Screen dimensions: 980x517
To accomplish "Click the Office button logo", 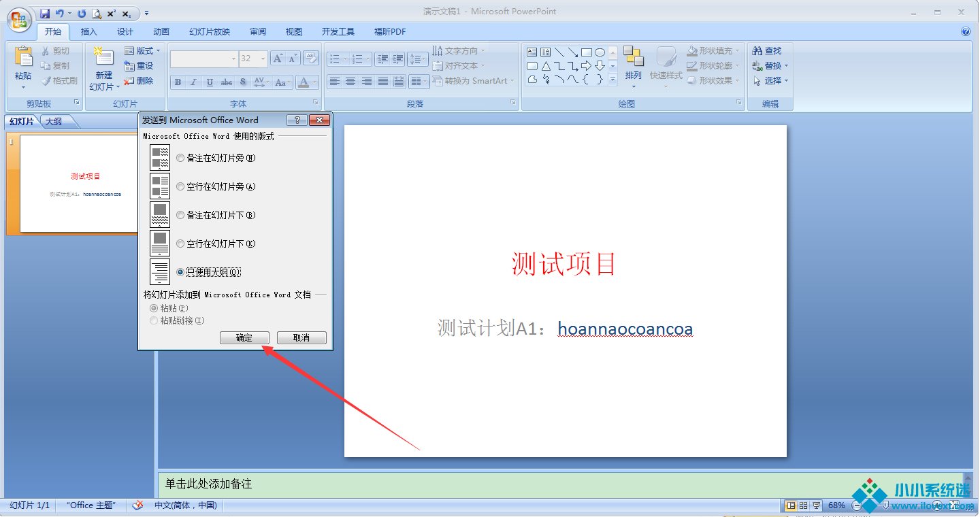I will click(18, 20).
